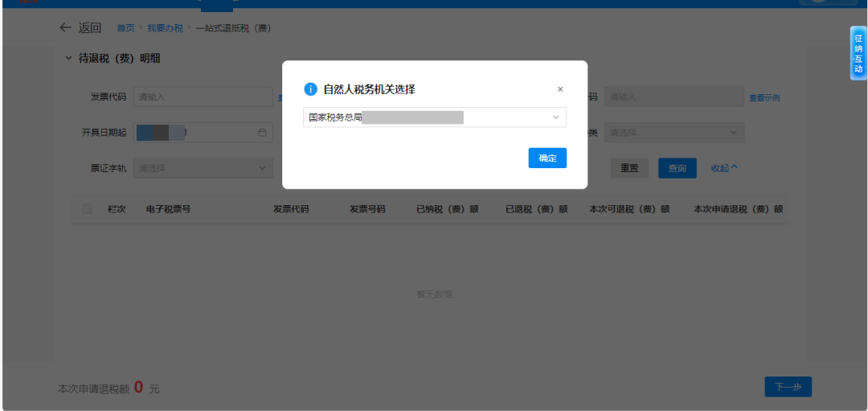Click the 查看示例 link on the right
This screenshot has height=411, width=868.
coord(764,97)
